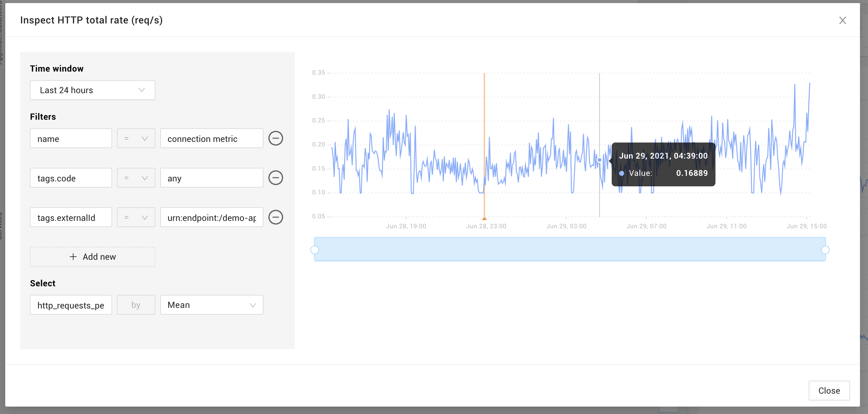Click the left handle of the time range slider
868x414 pixels.
pos(314,250)
